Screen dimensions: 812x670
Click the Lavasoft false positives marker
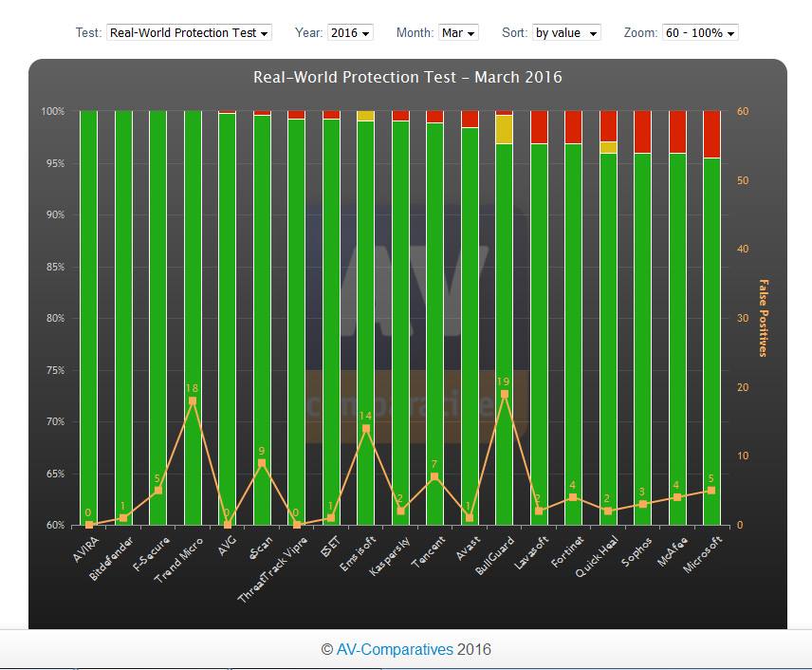pos(539,511)
